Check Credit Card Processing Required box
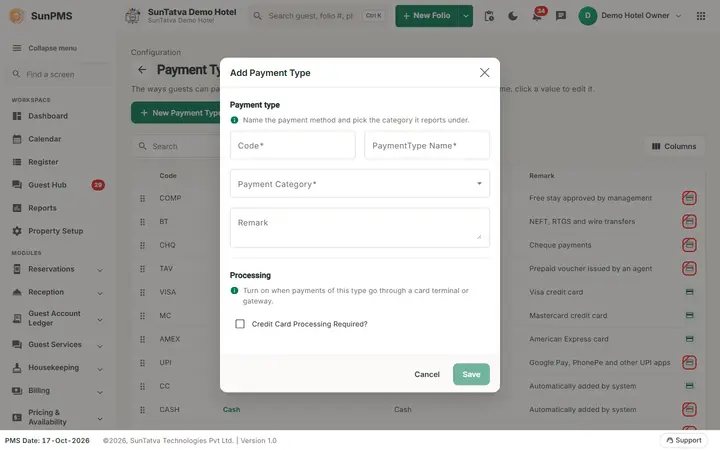The image size is (720, 450). [240, 324]
